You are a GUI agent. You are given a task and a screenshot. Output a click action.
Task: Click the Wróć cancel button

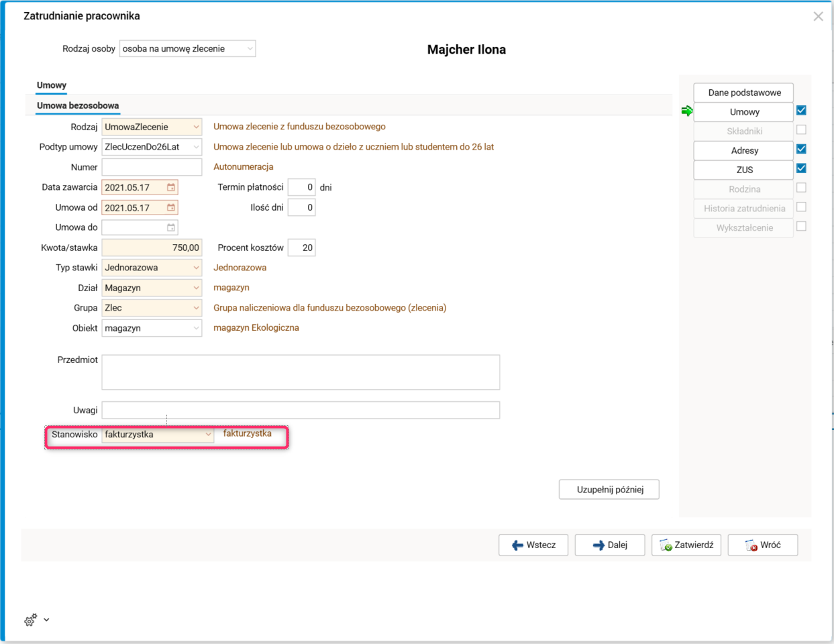pos(763,545)
